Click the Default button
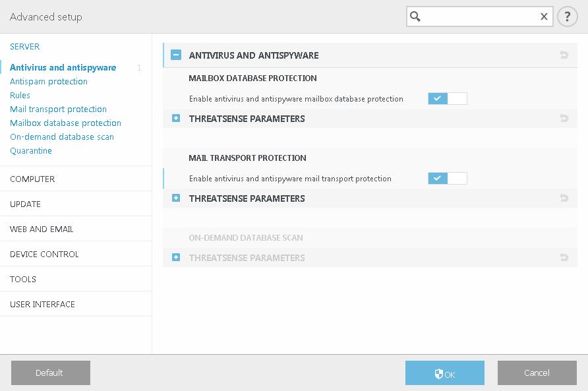 tap(51, 373)
